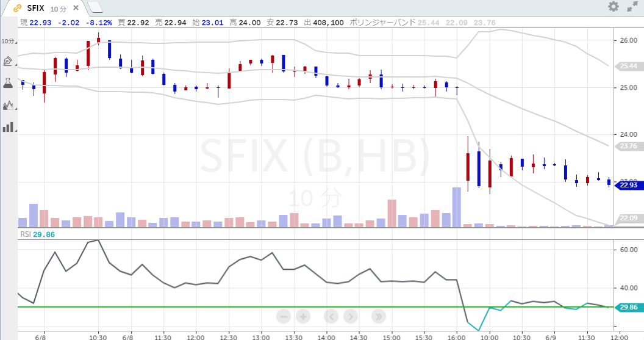Zoom out the chart with minus button
Viewport: 644px width, 340px height.
click(283, 316)
